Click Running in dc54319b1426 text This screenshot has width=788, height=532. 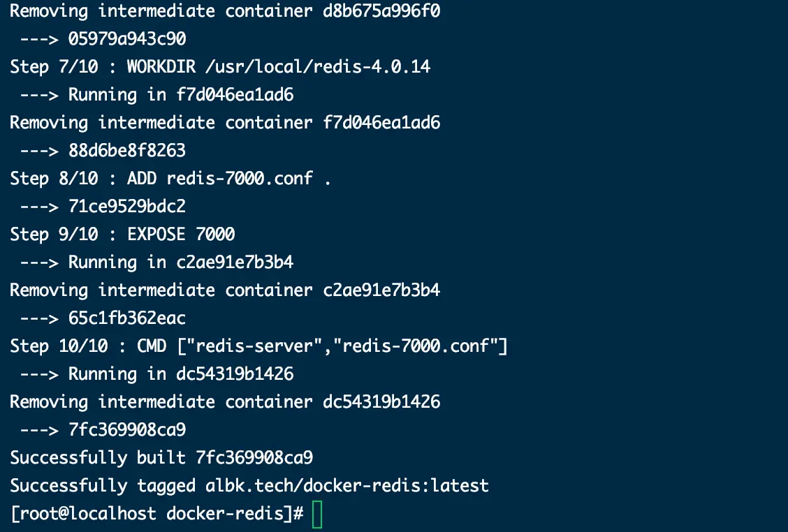(181, 374)
